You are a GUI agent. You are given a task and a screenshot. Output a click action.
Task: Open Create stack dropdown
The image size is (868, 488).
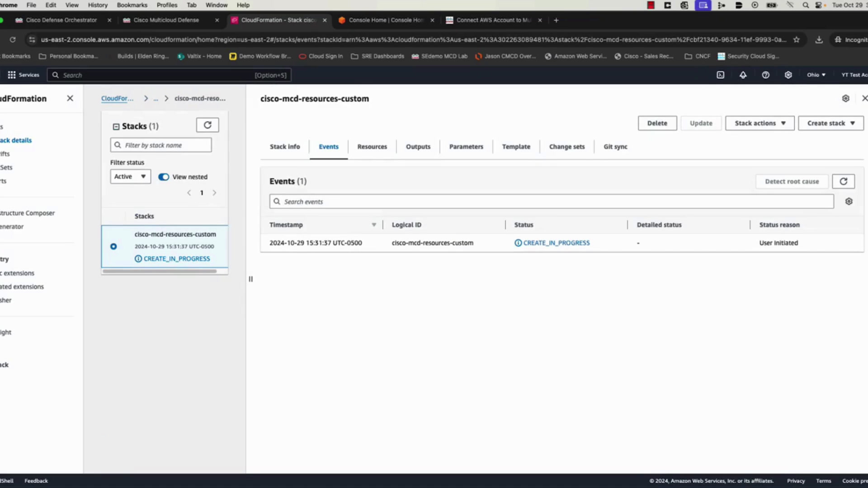coord(831,123)
